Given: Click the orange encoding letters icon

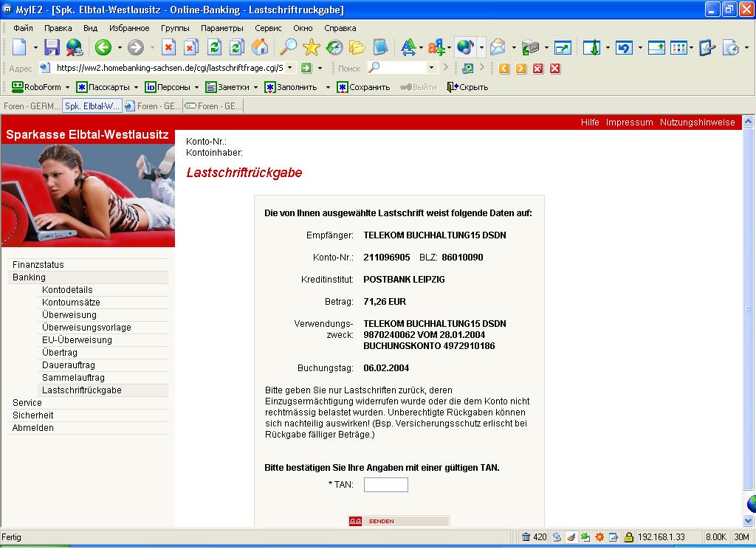Looking at the screenshot, I should tap(436, 47).
